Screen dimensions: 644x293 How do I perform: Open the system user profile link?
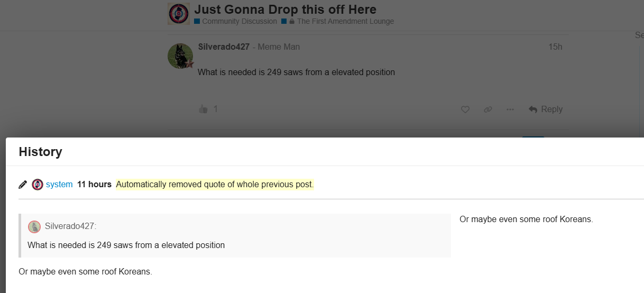[59, 185]
